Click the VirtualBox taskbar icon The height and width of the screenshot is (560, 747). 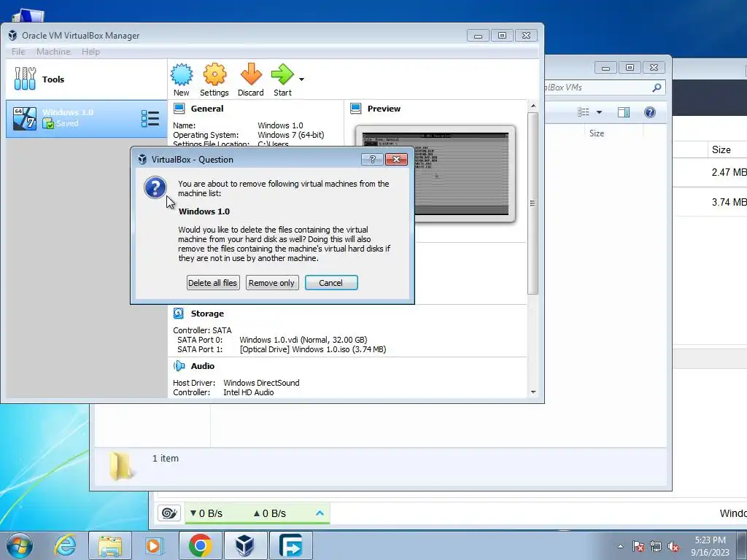pyautogui.click(x=245, y=545)
